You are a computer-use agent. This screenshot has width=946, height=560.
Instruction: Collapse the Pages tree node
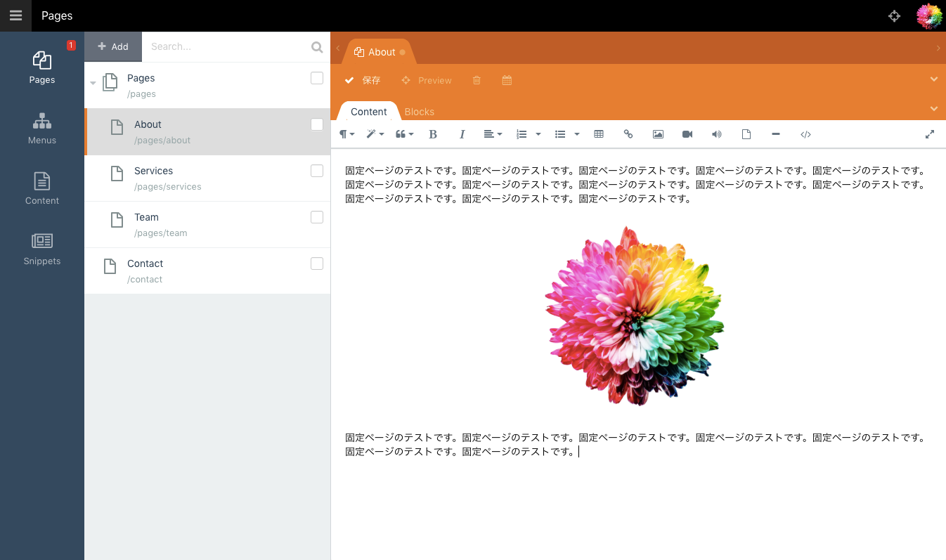click(93, 84)
